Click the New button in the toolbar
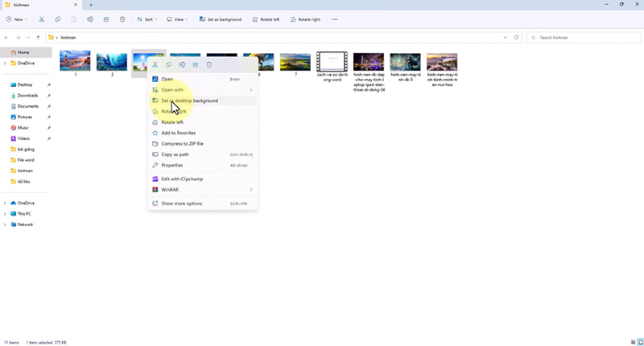Image resolution: width=644 pixels, height=346 pixels. pyautogui.click(x=16, y=19)
